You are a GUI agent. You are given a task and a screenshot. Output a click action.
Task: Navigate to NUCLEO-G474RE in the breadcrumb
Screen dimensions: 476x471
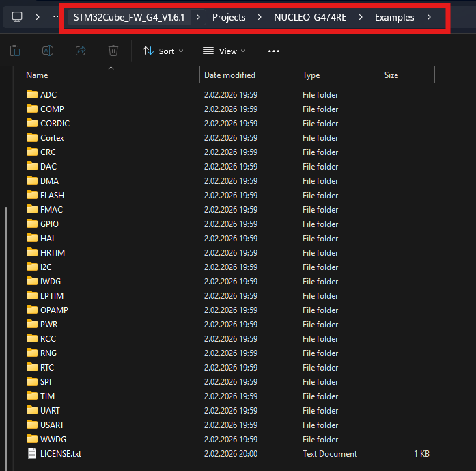[x=309, y=17]
